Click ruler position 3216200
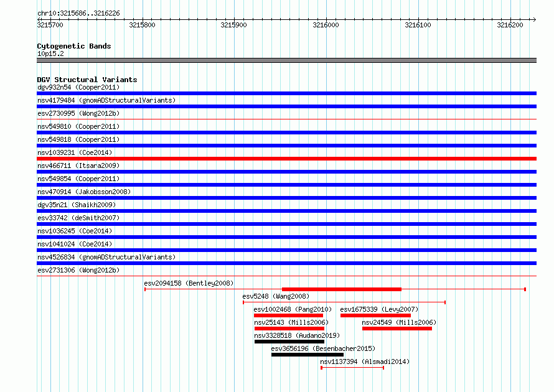Image resolution: width=554 pixels, height=392 pixels. click(x=510, y=25)
